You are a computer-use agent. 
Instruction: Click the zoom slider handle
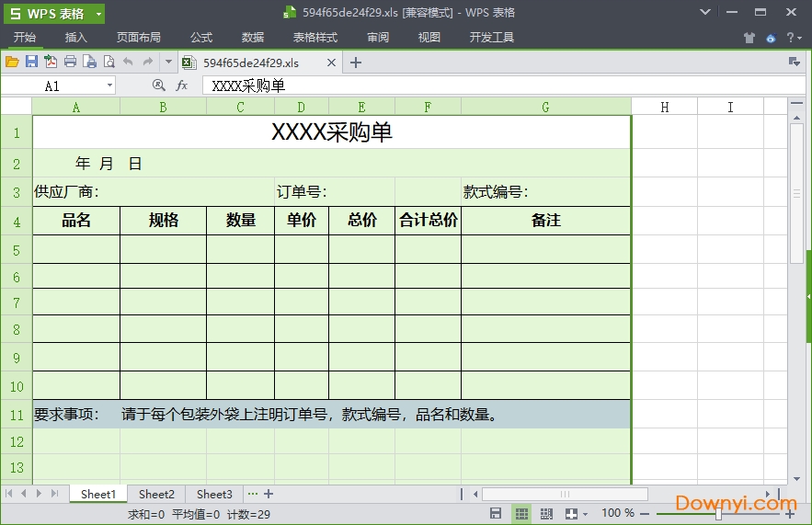coord(718,514)
